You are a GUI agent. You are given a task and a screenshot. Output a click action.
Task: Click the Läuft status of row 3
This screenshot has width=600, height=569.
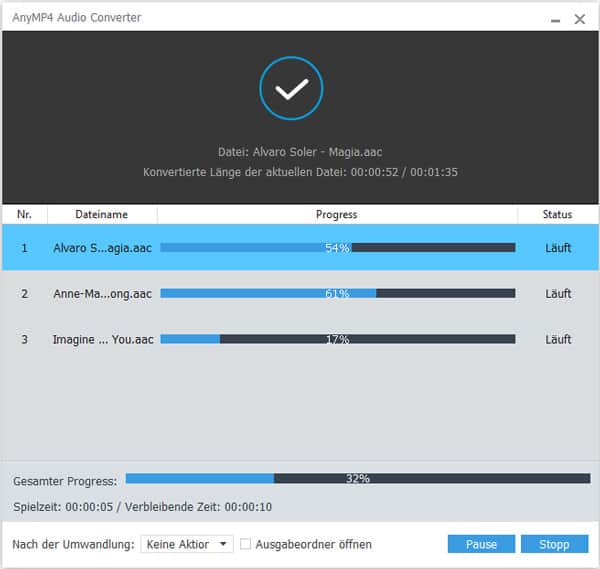[x=558, y=339]
